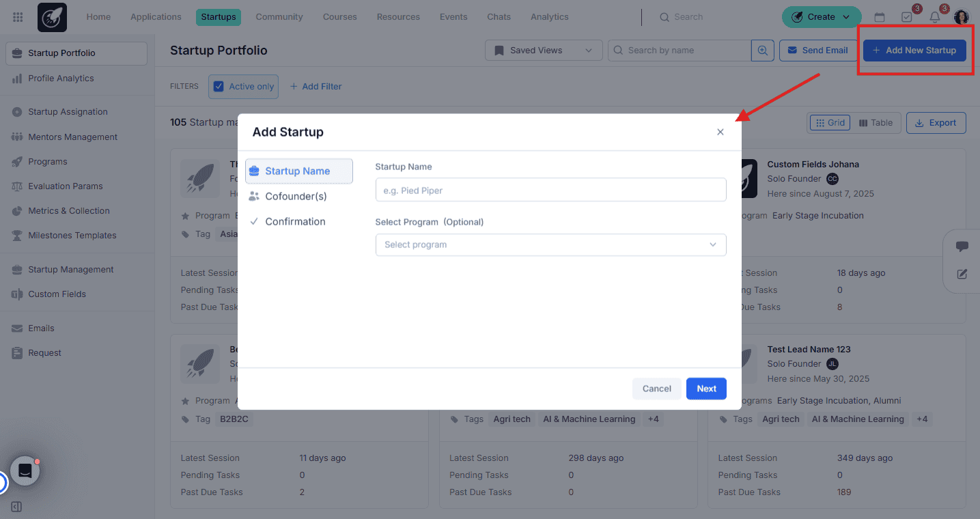Open the user avatar profile menu
The height and width of the screenshot is (519, 980).
tap(962, 17)
